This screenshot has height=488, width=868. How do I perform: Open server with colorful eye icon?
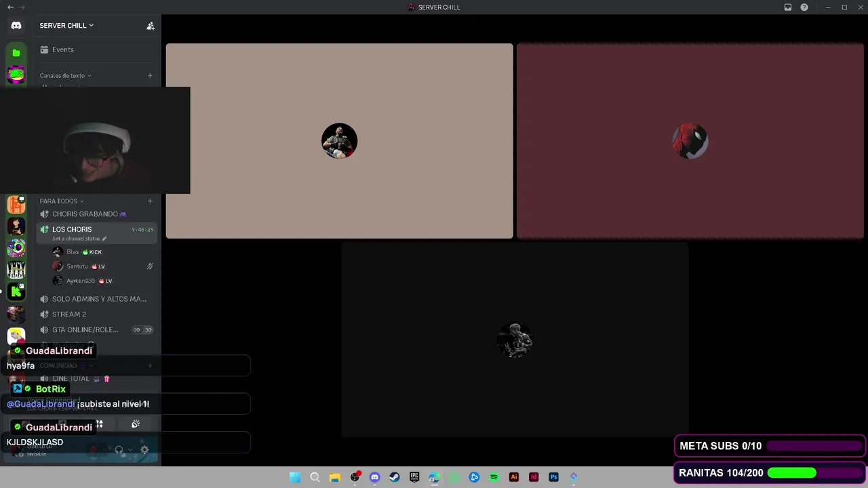click(16, 248)
